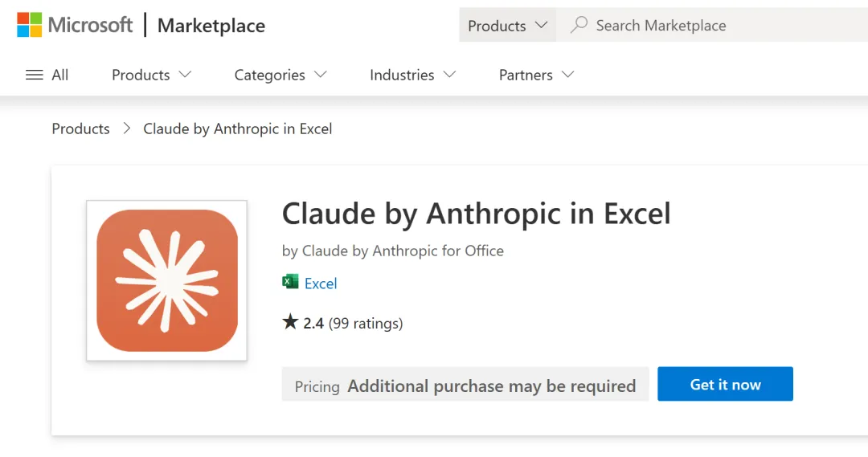Viewport: 868px width, 457px height.
Task: Go to Products breadcrumb link
Action: tap(80, 129)
